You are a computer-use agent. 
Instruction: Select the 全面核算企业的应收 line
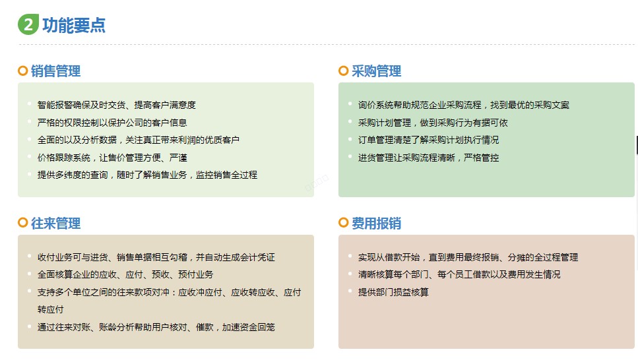[125, 274]
